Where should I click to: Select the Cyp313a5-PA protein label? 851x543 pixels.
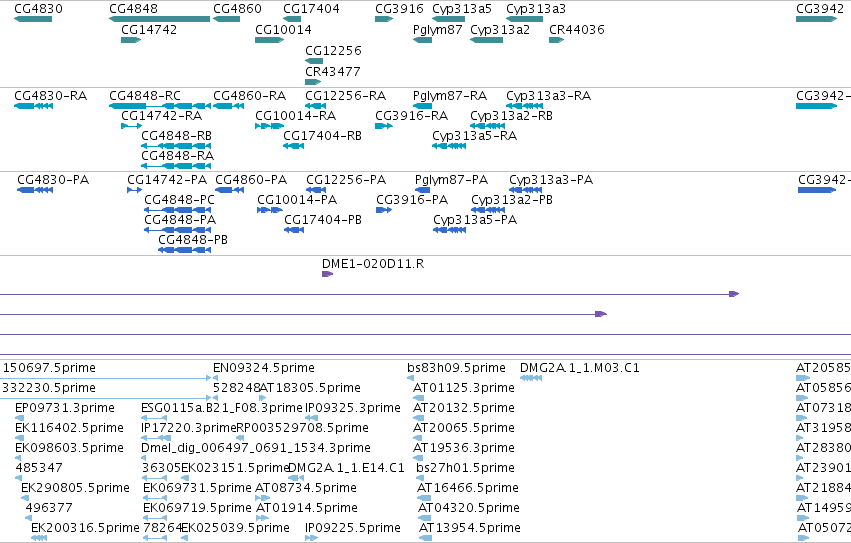(x=475, y=219)
